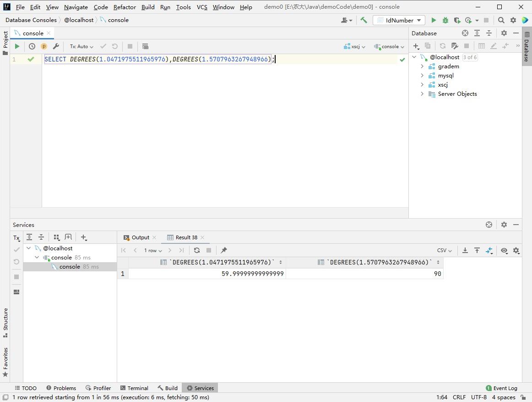Viewport: 532px width, 402px height.
Task: Click the Build hammer icon in toolbar
Action: tap(364, 20)
